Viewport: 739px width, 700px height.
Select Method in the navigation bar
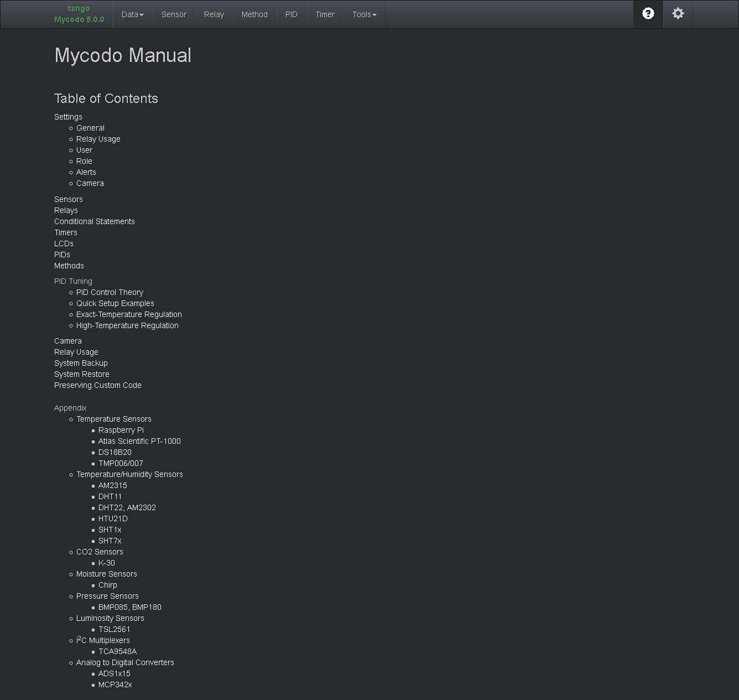(254, 14)
